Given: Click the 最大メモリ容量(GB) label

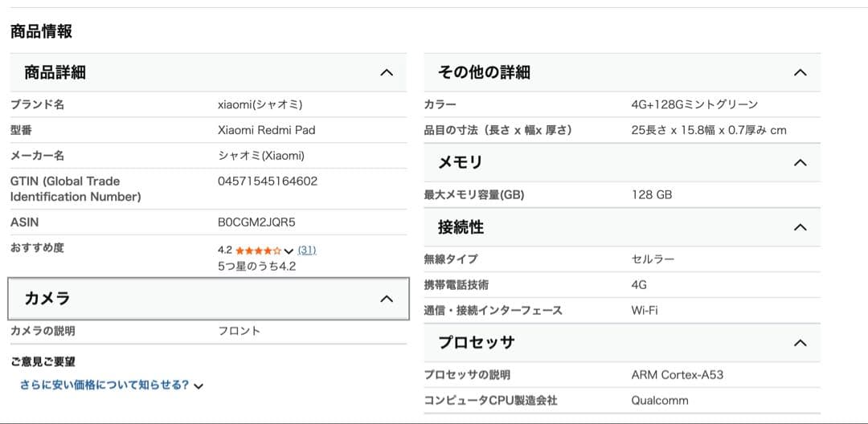Looking at the screenshot, I should coord(474,194).
